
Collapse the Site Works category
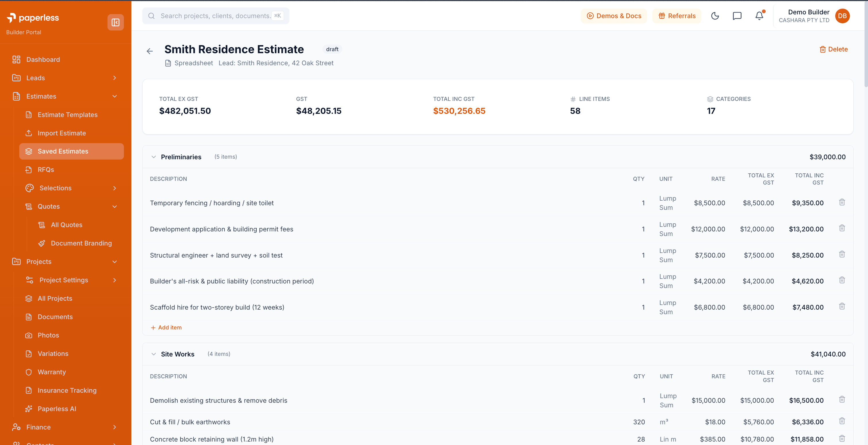click(154, 354)
